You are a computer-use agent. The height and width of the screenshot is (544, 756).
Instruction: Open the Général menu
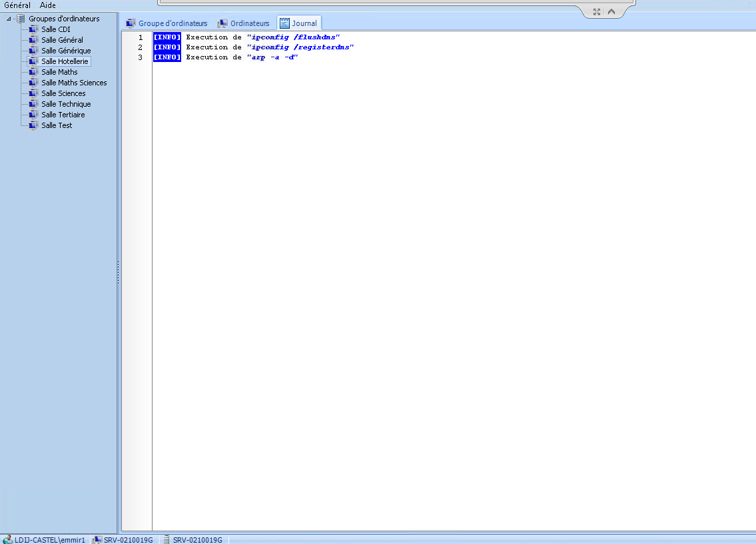17,5
